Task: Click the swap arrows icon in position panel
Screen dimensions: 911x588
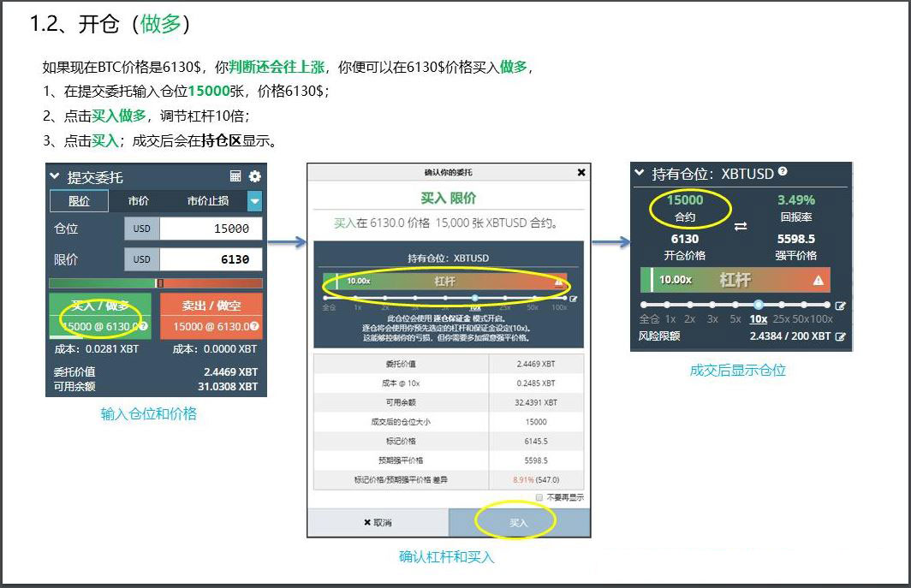Action: pyautogui.click(x=741, y=226)
